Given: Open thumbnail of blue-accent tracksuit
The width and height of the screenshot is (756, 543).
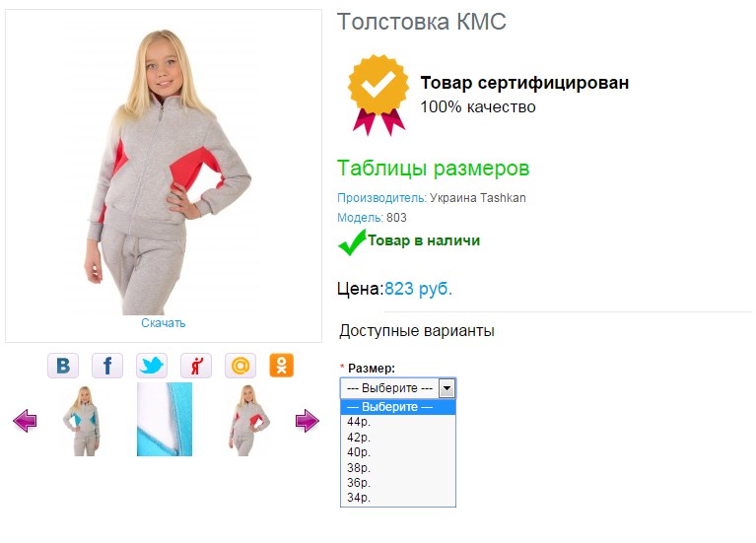Looking at the screenshot, I should 83,421.
